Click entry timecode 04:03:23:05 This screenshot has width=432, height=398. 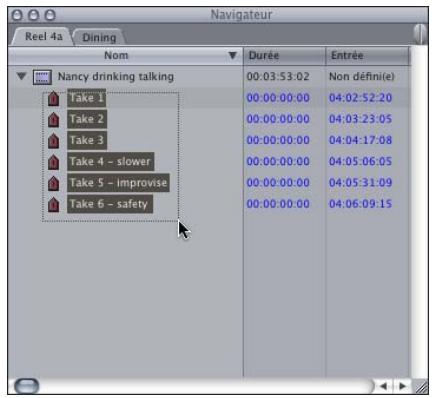coord(360,119)
